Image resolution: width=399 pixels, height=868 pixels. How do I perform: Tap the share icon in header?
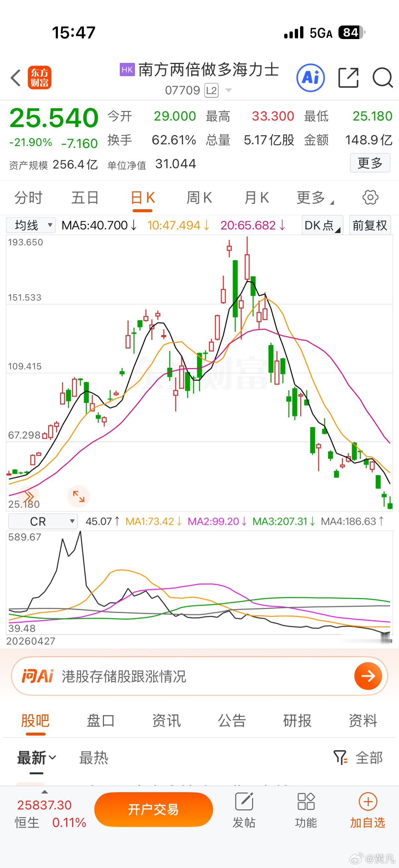(348, 78)
